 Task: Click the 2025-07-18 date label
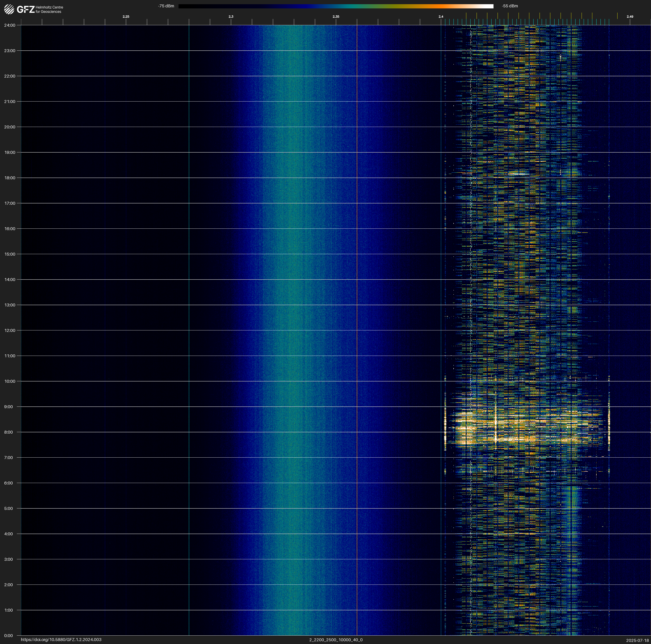pos(637,640)
